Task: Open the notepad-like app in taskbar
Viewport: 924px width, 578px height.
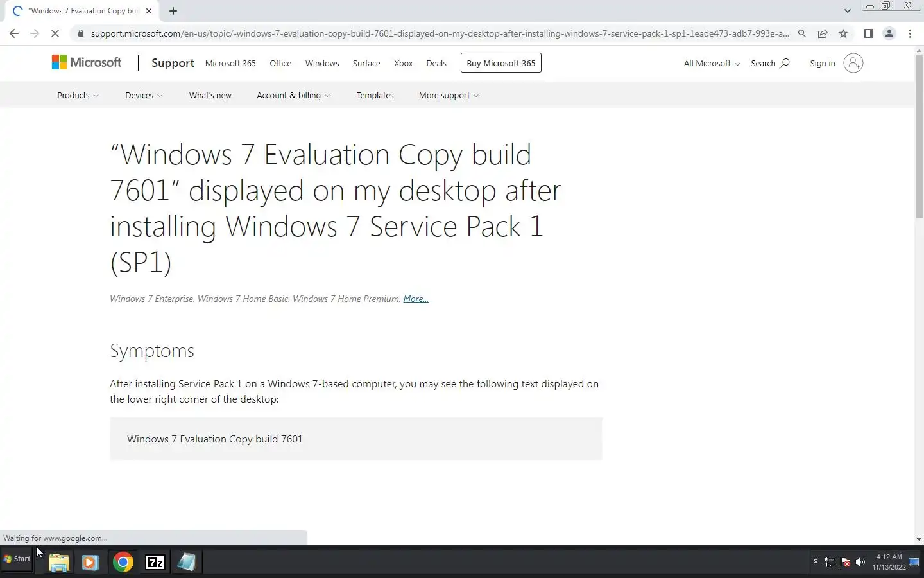Action: click(187, 563)
